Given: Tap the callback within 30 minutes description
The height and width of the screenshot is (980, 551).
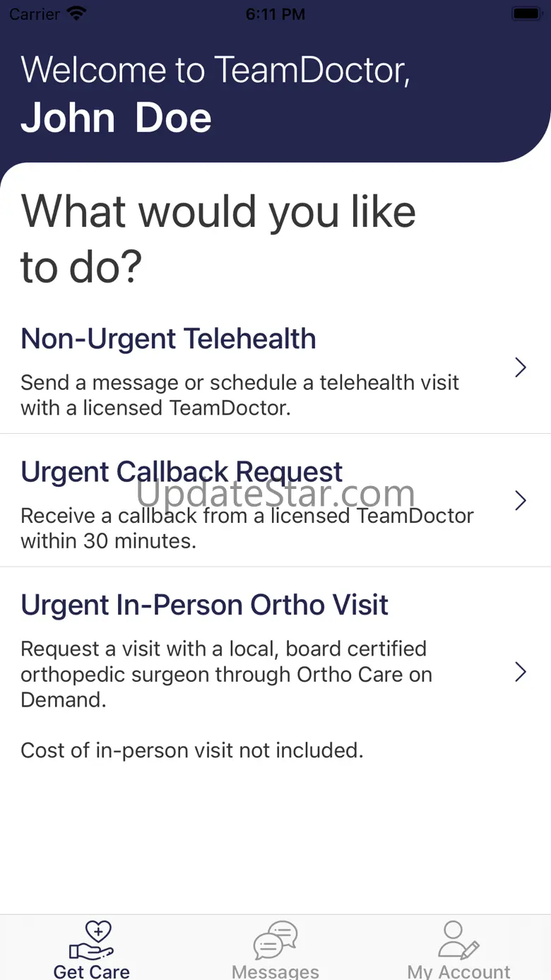Looking at the screenshot, I should (x=247, y=528).
